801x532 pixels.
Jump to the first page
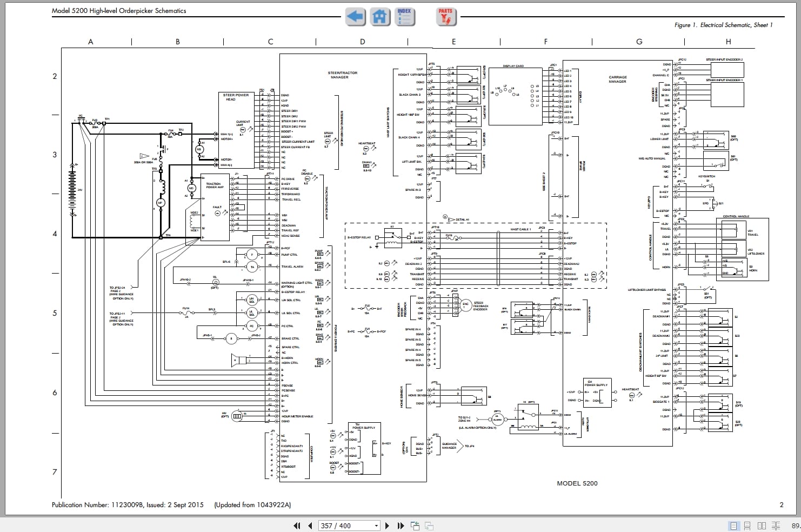click(x=297, y=526)
